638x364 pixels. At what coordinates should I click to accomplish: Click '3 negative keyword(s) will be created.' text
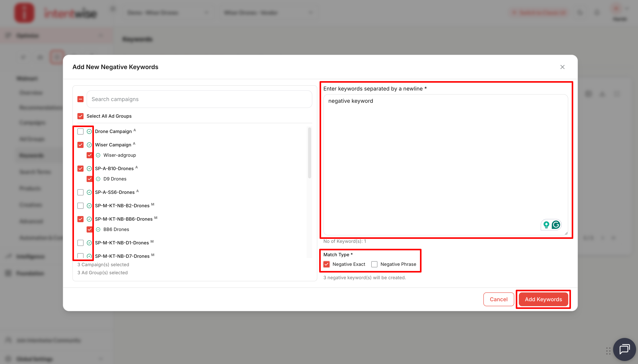365,277
